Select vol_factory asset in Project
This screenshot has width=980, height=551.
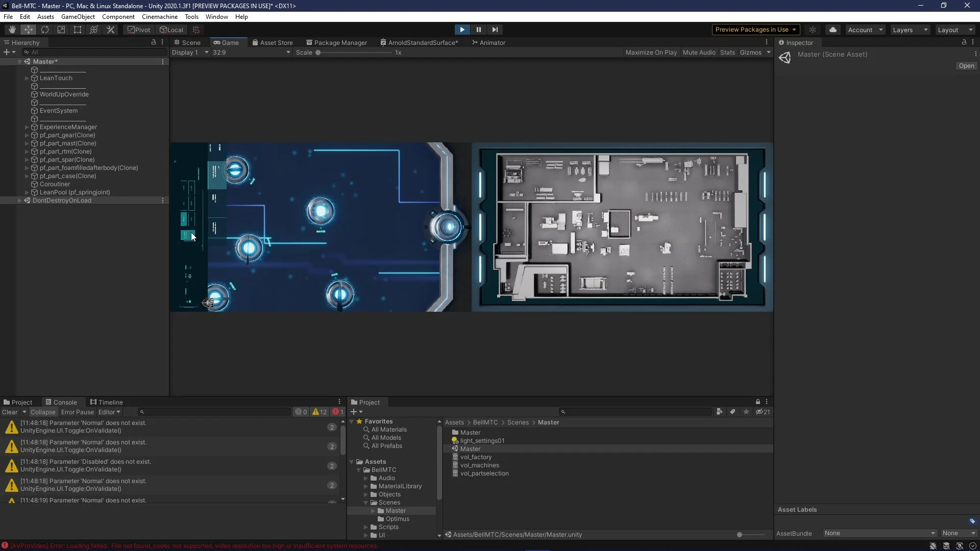pyautogui.click(x=476, y=457)
